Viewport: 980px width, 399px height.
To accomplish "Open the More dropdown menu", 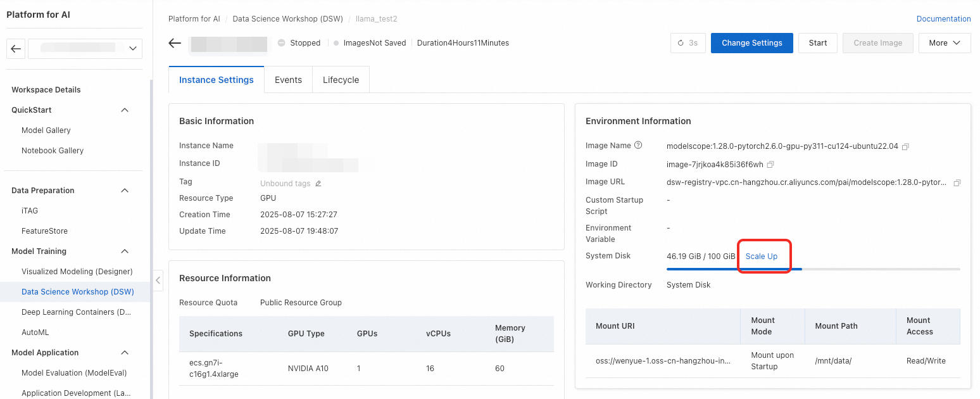I will 944,43.
